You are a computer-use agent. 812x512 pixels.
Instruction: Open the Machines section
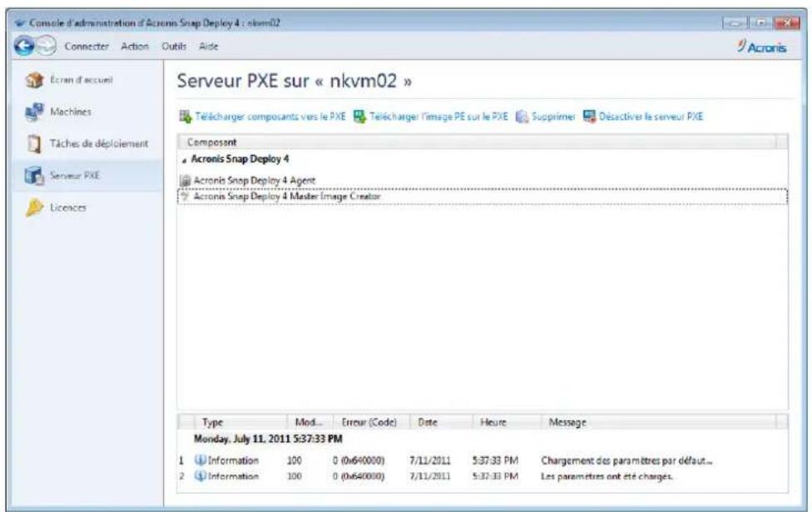coord(71,112)
